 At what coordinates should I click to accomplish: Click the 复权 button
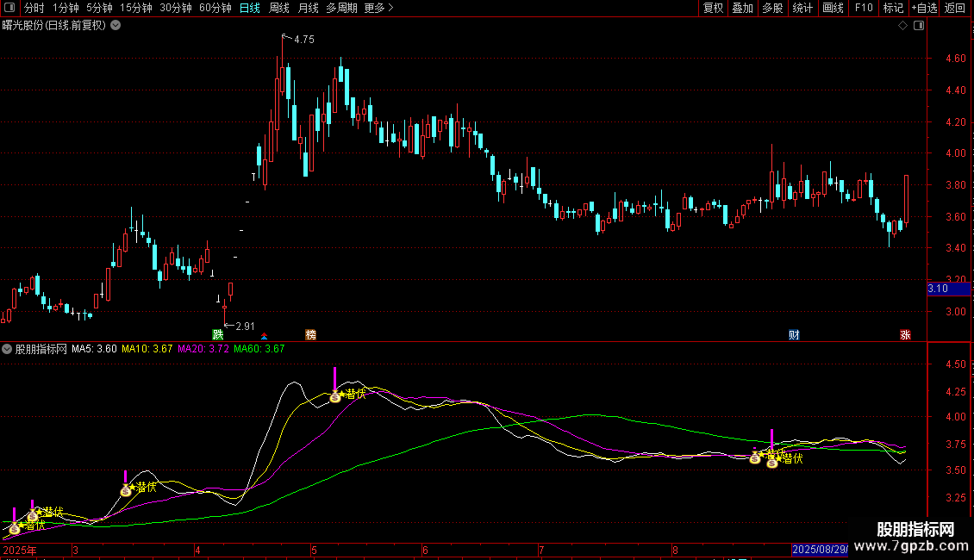tap(713, 9)
